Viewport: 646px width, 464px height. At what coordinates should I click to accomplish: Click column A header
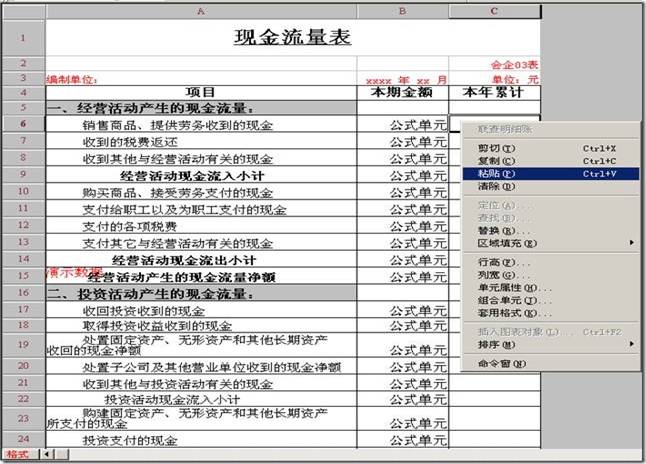click(201, 11)
